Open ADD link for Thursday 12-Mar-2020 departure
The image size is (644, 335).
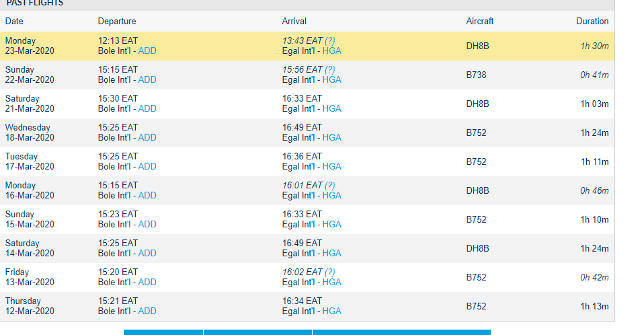(147, 311)
